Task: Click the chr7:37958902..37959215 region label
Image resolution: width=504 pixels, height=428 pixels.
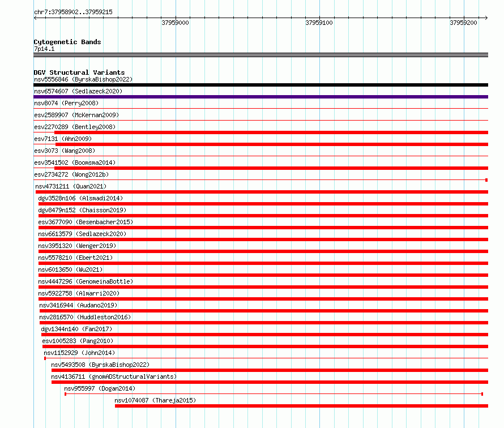Action: click(73, 12)
